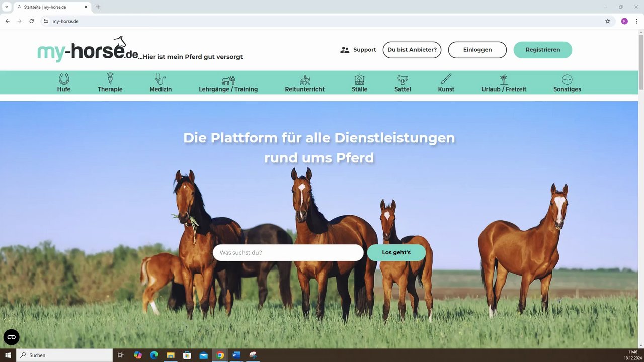Screen dimensions: 644x362
Task: Select the Sattel saddle icon
Action: tap(403, 80)
